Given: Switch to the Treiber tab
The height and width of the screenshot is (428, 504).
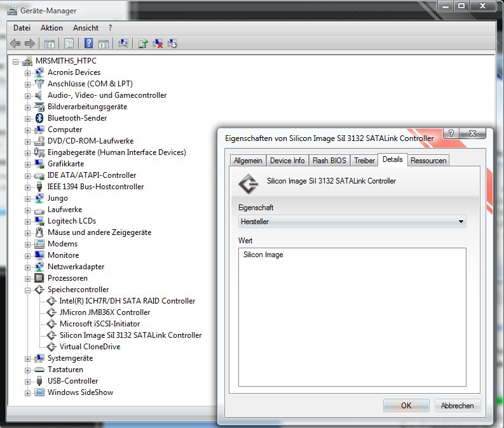Looking at the screenshot, I should pos(365,161).
